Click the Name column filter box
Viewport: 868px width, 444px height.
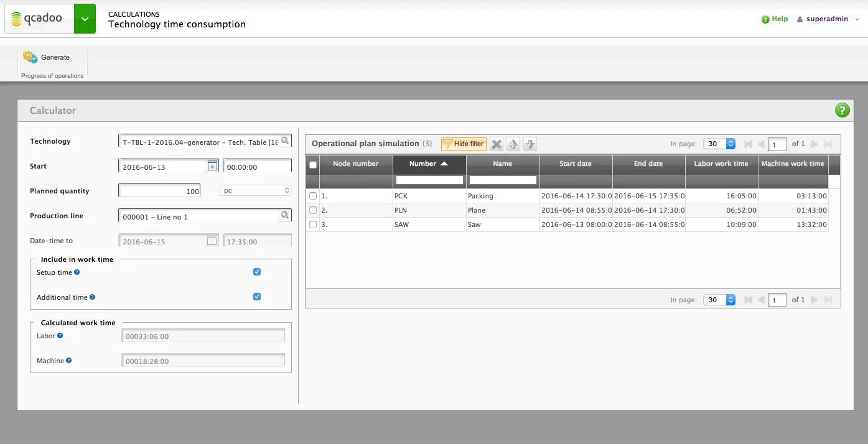[503, 180]
